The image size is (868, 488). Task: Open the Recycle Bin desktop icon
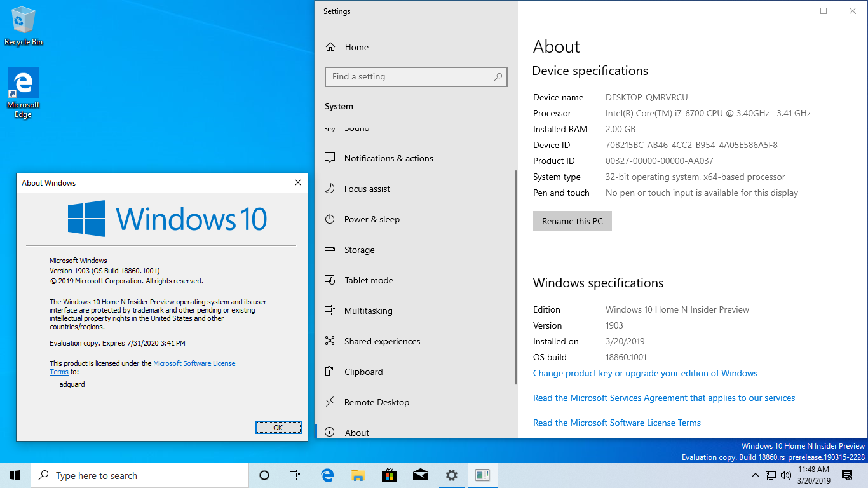[x=24, y=27]
